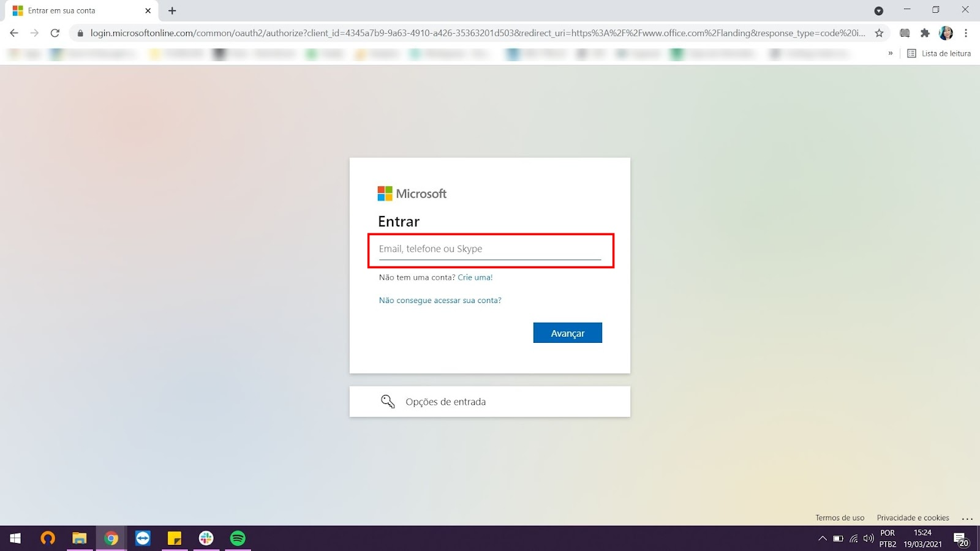Click the battery status icon
The image size is (980, 551).
click(x=838, y=539)
